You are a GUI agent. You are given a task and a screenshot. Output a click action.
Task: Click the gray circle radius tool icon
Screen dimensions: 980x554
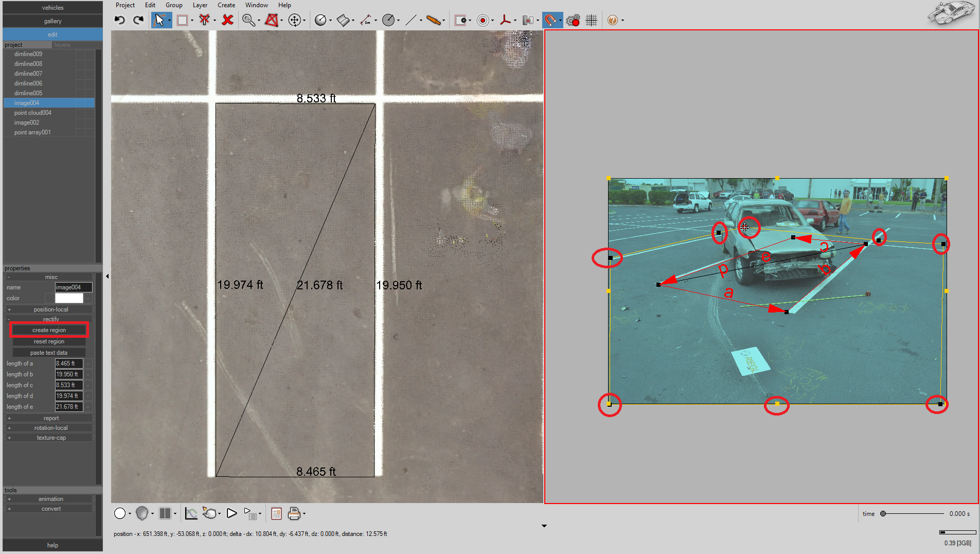[388, 20]
